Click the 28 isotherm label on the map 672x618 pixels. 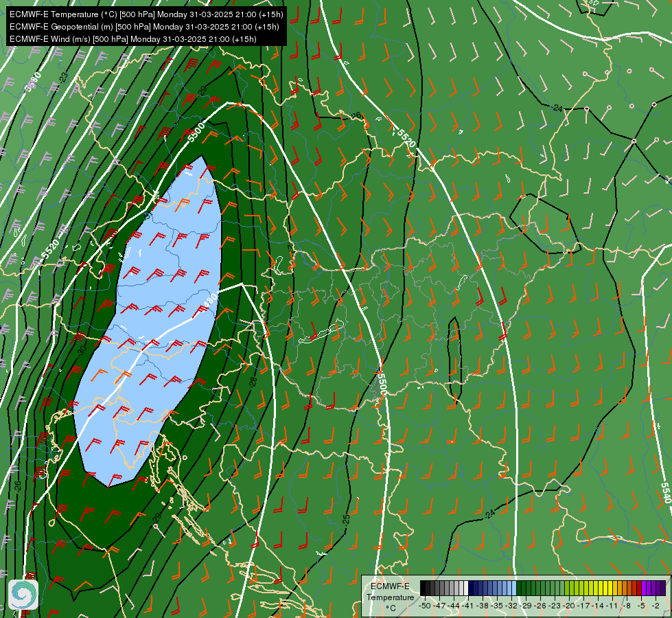[x=254, y=382]
